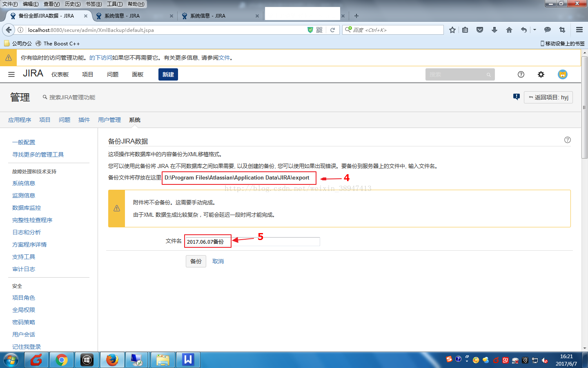Viewport: 588px width, 368px height.
Task: Open the QR code icon in address bar
Action: (x=319, y=30)
